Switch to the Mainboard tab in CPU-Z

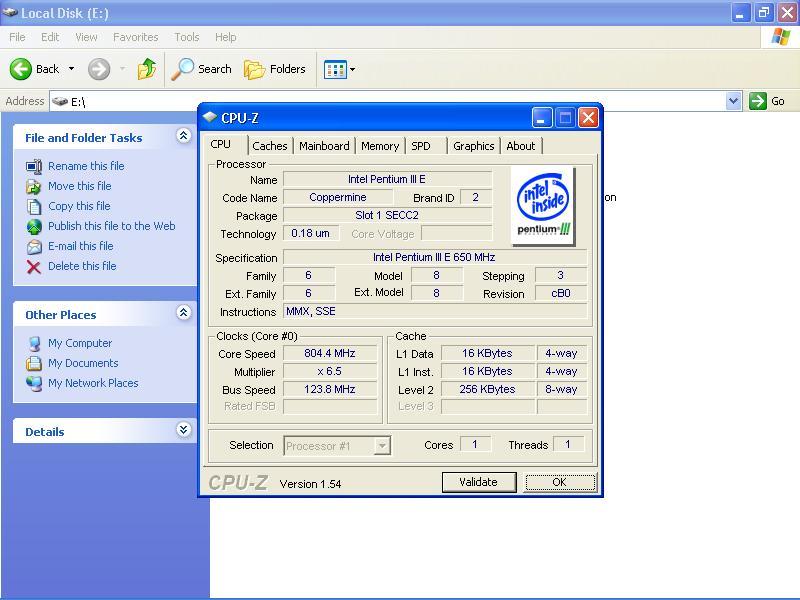pyautogui.click(x=324, y=146)
